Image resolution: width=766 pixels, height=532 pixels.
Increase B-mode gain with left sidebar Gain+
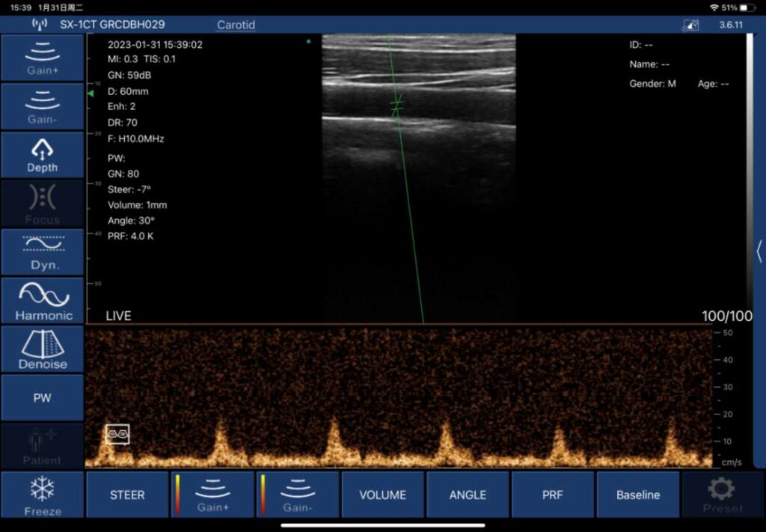[42, 58]
